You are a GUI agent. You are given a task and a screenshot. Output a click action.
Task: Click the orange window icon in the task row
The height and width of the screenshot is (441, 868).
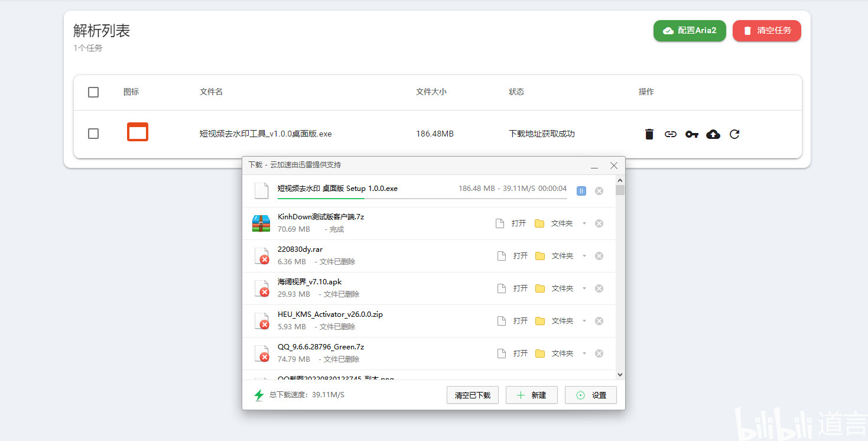[x=138, y=132]
